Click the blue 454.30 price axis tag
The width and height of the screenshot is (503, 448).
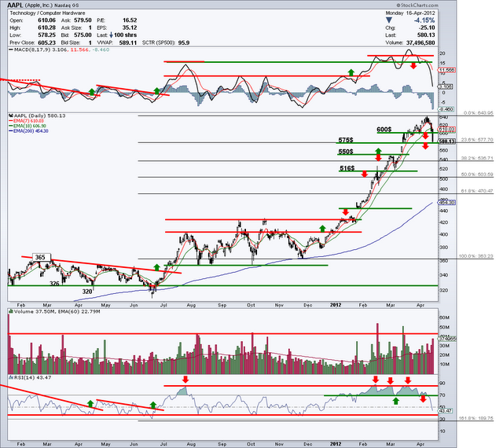click(447, 203)
